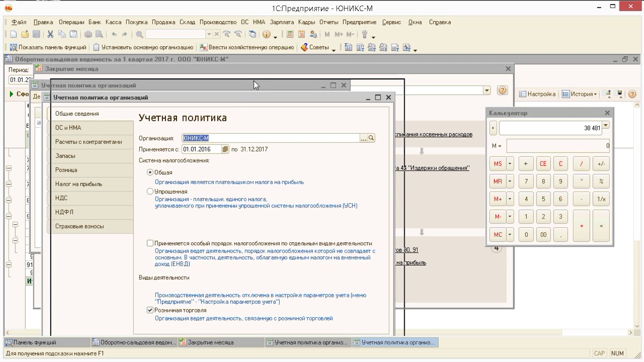Select the Общая tax system radio button
This screenshot has width=644, height=362.
pos(150,172)
